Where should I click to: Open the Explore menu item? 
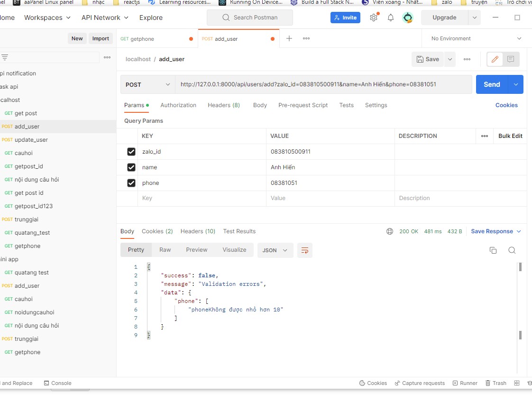tap(151, 18)
